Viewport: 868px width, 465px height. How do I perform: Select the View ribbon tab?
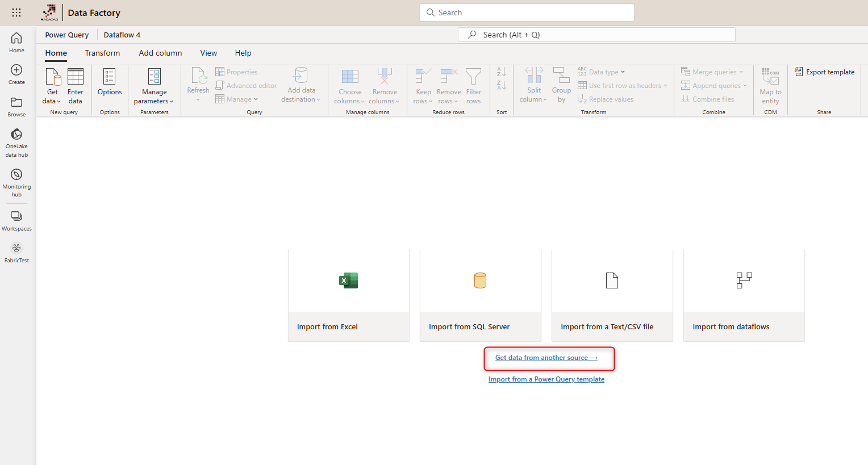pos(208,53)
